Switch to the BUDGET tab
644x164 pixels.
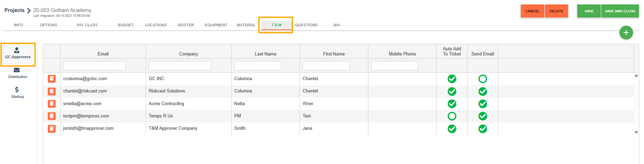click(126, 25)
